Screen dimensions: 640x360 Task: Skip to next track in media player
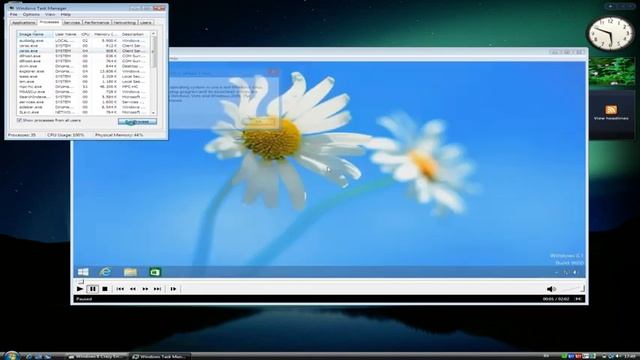tap(158, 289)
